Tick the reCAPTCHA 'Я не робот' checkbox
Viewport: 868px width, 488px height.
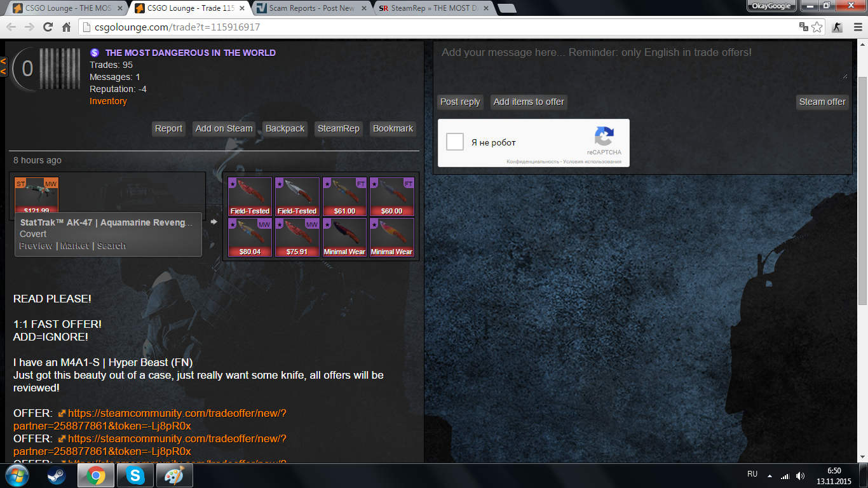click(x=455, y=142)
